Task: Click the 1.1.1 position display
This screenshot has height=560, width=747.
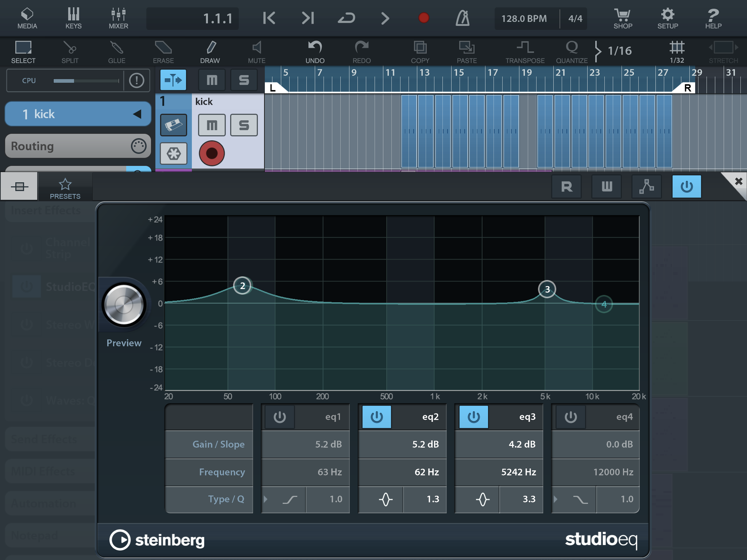Action: pos(193,18)
